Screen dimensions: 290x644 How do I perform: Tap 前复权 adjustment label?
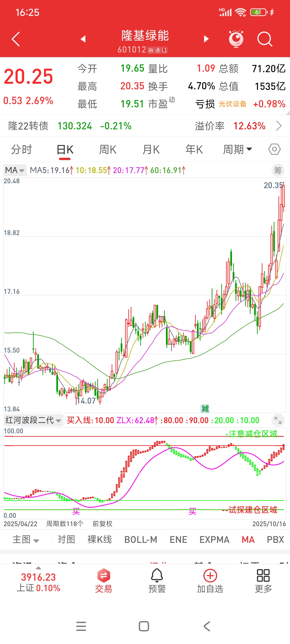point(103,524)
